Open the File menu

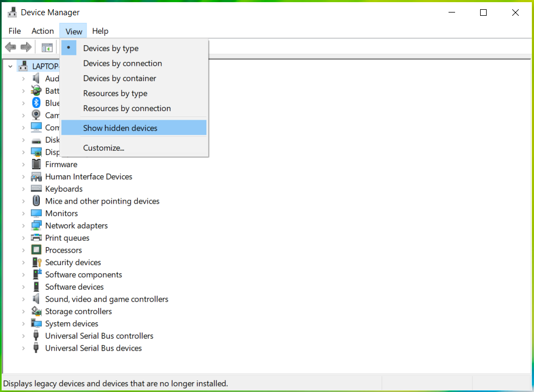tap(15, 31)
